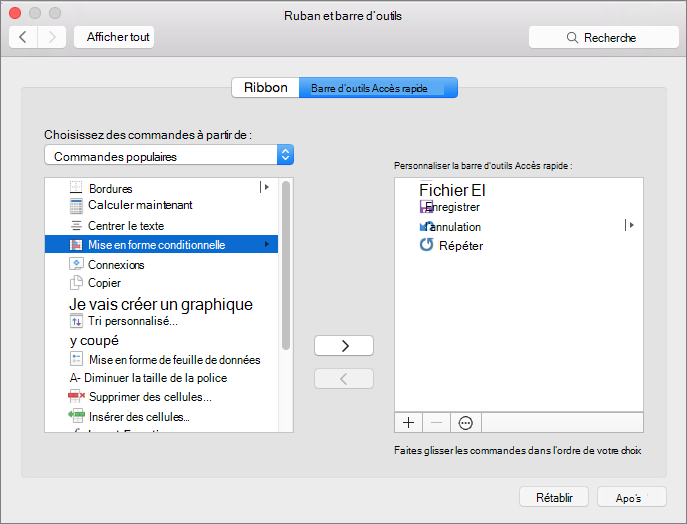The image size is (687, 524).
Task: Select the 'Supprimer des cellules...' label
Action: point(150,397)
